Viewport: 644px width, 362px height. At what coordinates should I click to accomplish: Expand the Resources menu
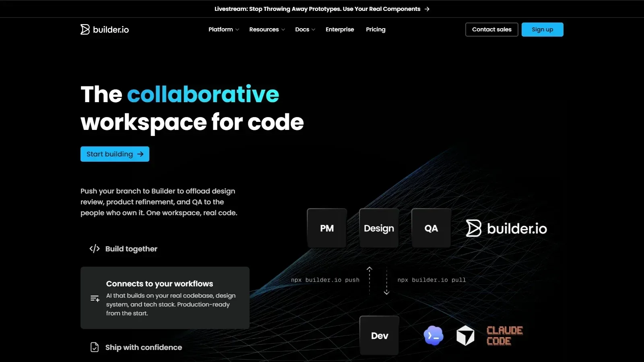click(267, 29)
